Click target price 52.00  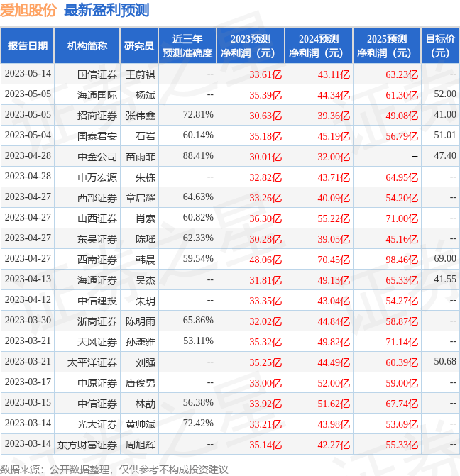(445, 94)
